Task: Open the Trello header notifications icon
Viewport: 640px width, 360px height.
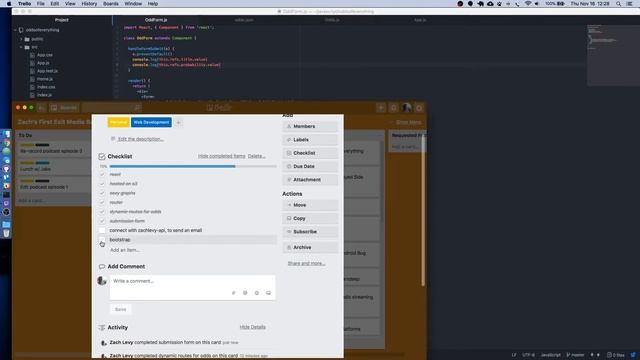Action: click(x=419, y=108)
